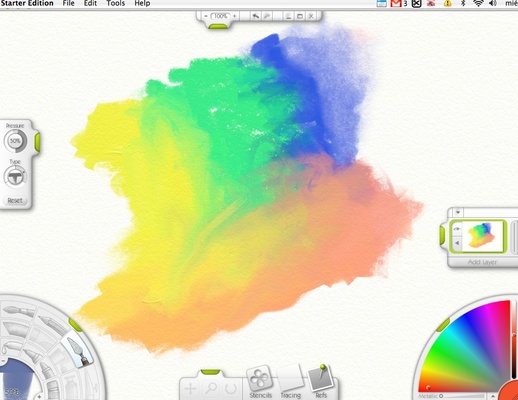Select the Pencil tool
The height and width of the screenshot is (400, 518).
pyautogui.click(x=51, y=324)
